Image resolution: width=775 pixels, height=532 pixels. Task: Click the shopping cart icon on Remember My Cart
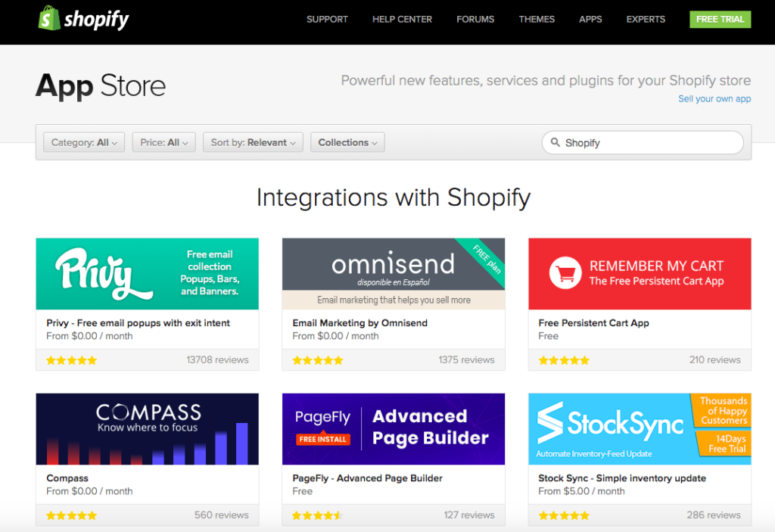coord(565,273)
